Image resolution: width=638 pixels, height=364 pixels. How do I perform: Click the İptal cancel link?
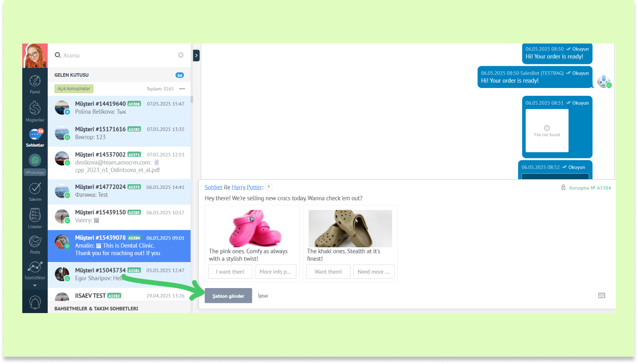(x=263, y=296)
